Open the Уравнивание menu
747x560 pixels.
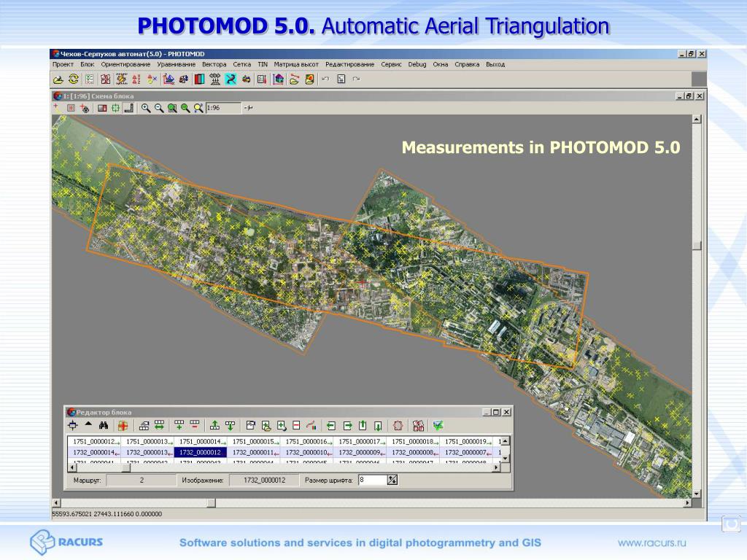point(177,64)
